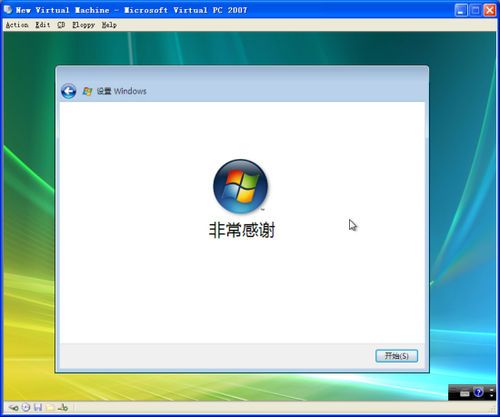
Task: Click the large Windows Vista orb logo
Action: (x=240, y=186)
